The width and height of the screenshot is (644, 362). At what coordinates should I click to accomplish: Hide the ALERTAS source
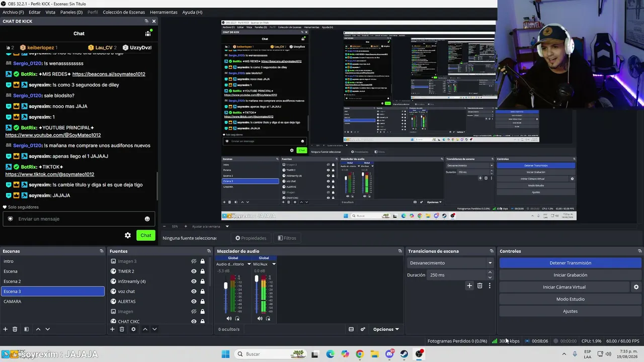(x=194, y=302)
